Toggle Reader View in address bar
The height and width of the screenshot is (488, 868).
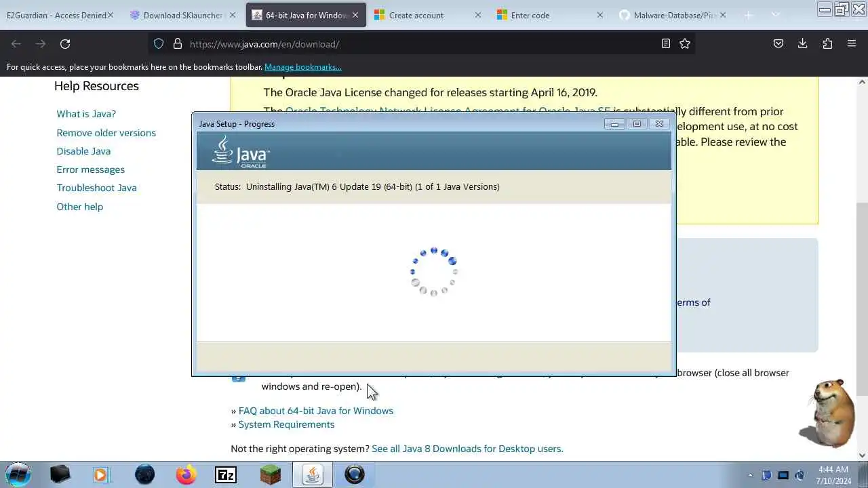(666, 44)
